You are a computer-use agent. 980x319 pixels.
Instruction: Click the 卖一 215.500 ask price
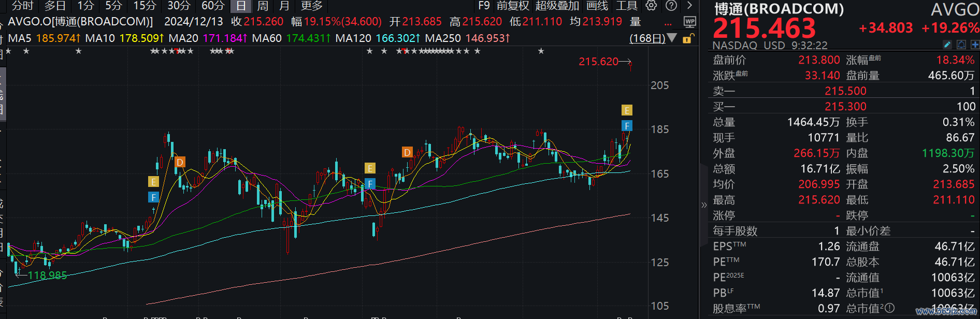[845, 91]
